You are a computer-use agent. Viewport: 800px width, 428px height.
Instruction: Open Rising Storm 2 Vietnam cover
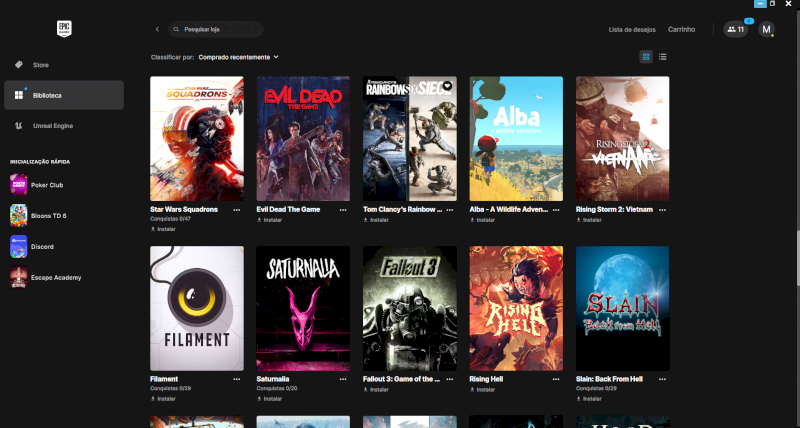[622, 138]
